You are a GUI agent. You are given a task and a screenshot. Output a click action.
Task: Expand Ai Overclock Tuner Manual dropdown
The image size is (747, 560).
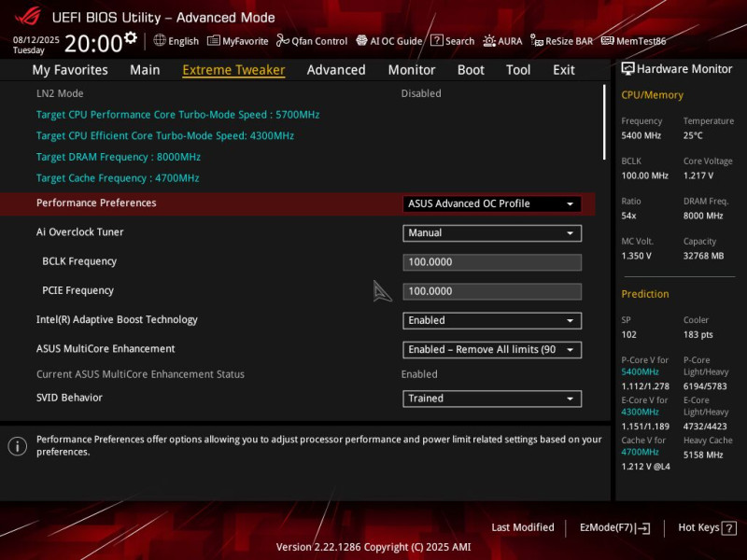(492, 233)
